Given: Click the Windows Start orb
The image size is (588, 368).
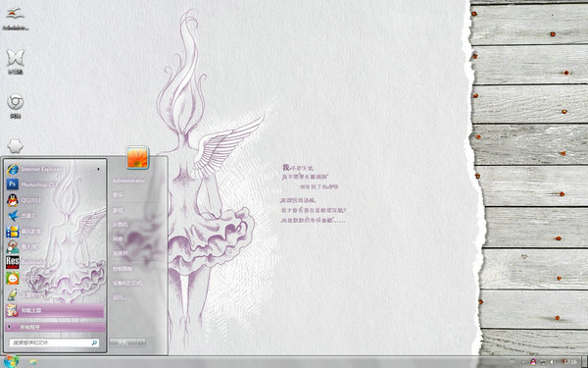Looking at the screenshot, I should point(11,361).
